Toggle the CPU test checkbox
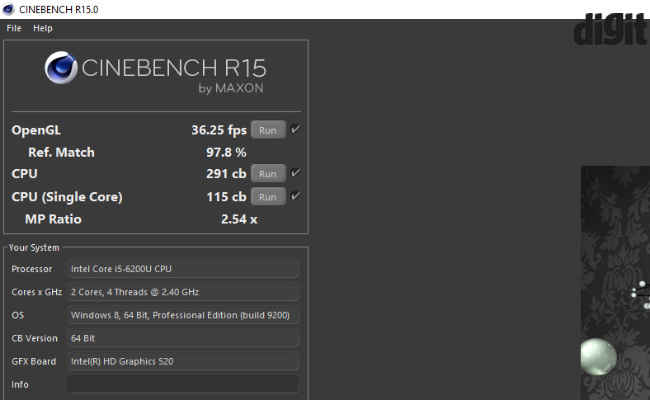The image size is (650, 400). coord(295,172)
